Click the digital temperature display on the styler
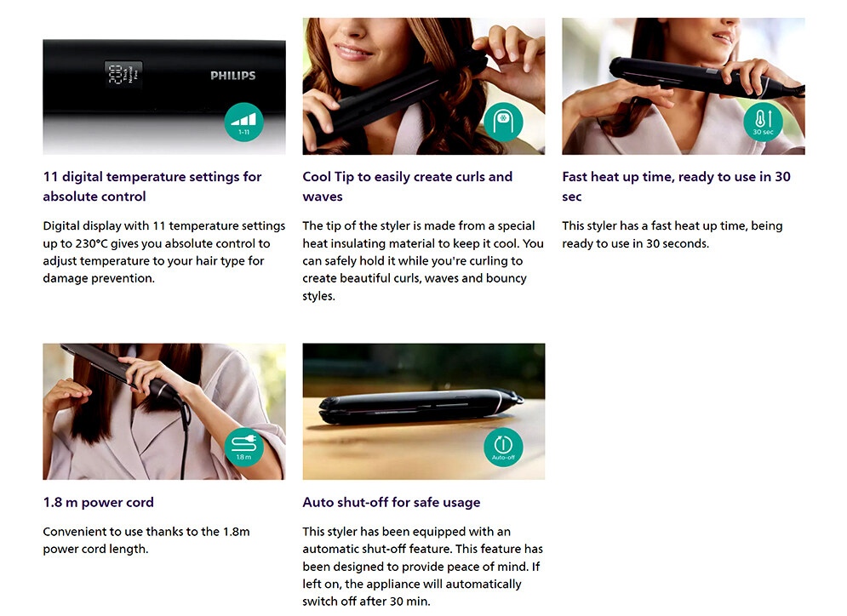 point(123,75)
